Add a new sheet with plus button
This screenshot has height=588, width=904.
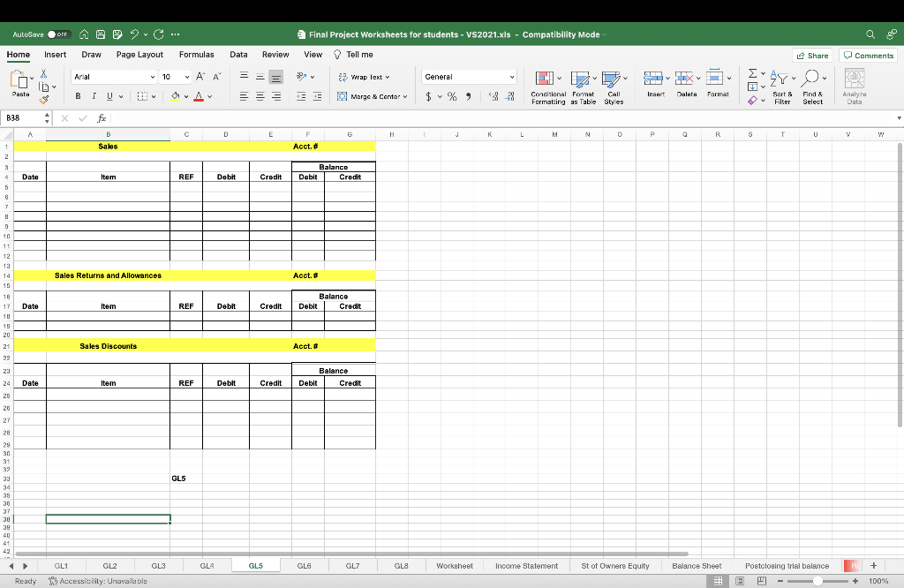click(x=873, y=566)
